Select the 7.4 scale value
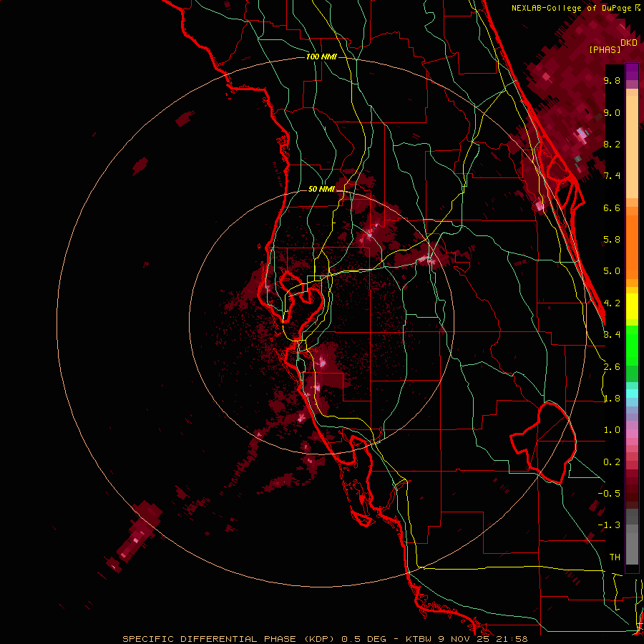Viewport: 644px width, 644px height. 612,176
